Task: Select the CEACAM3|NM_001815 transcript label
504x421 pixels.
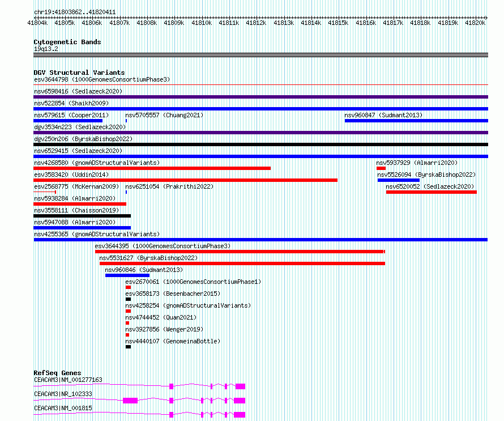Action: tap(63, 408)
